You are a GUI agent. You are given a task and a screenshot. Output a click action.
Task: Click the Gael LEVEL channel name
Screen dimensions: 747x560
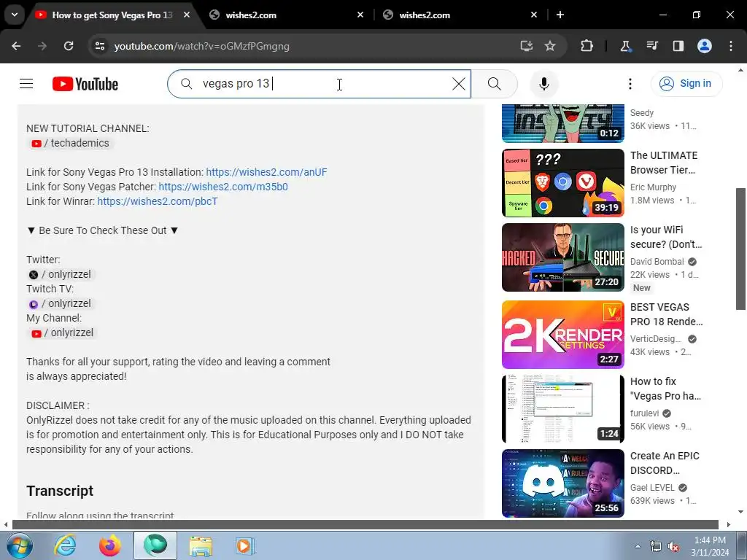pyautogui.click(x=652, y=488)
